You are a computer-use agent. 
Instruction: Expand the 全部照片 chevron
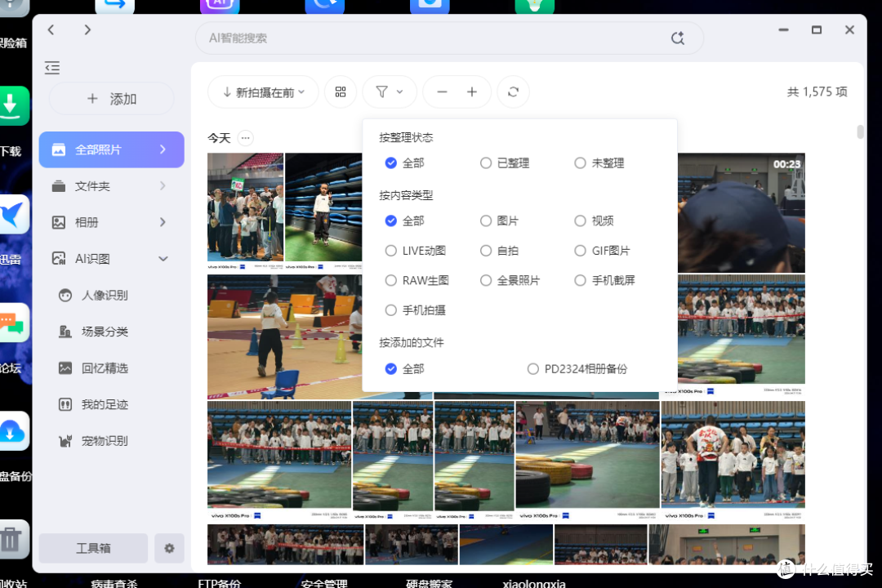163,149
